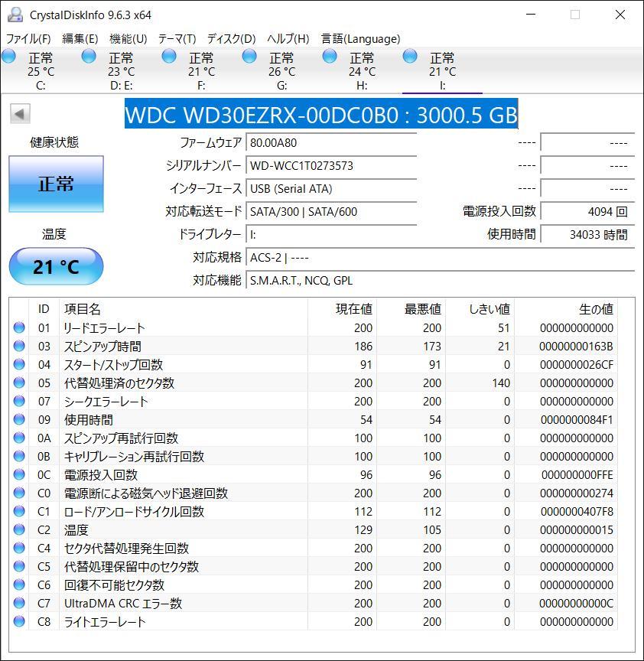This screenshot has width=644, height=661.
Task: Click the 21 °C temperature button
Action: pos(56,266)
